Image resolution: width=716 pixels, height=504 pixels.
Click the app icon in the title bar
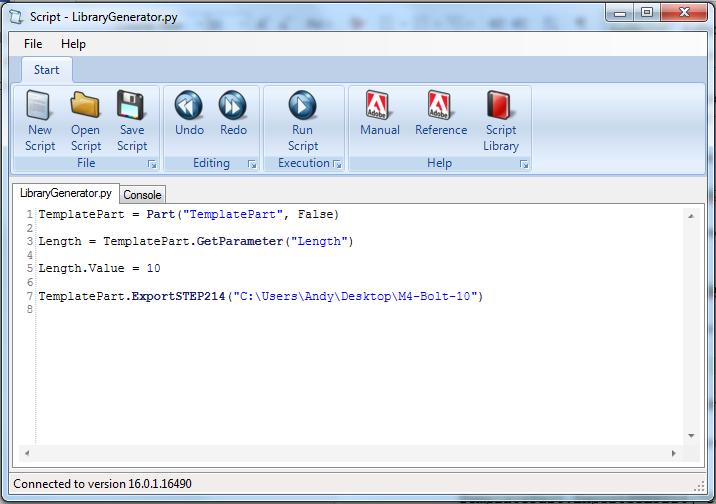pyautogui.click(x=16, y=17)
